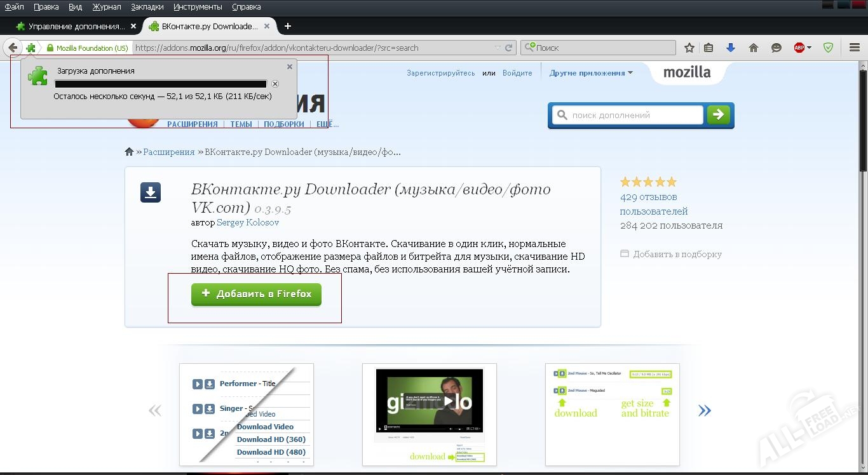Go to the browser home page icon
Screen dimensions: 868x475
pyautogui.click(x=754, y=48)
